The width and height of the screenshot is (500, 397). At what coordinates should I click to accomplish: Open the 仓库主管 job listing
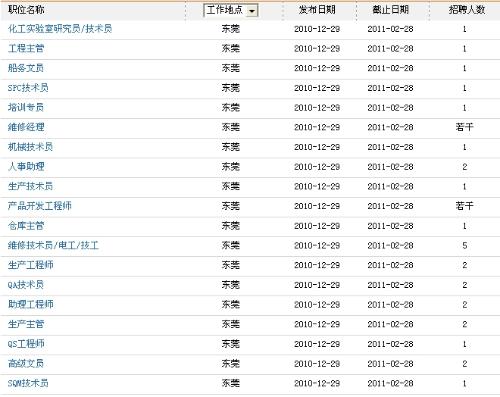26,226
